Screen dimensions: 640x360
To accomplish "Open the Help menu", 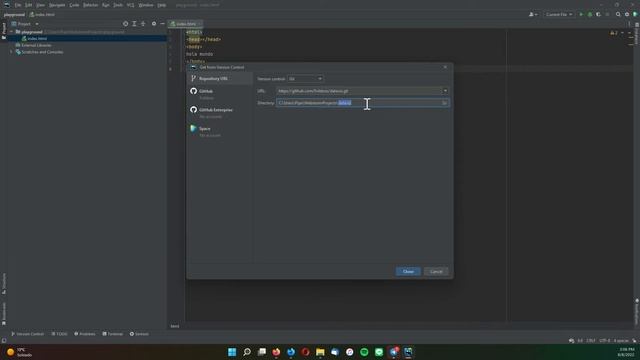I will click(162, 5).
